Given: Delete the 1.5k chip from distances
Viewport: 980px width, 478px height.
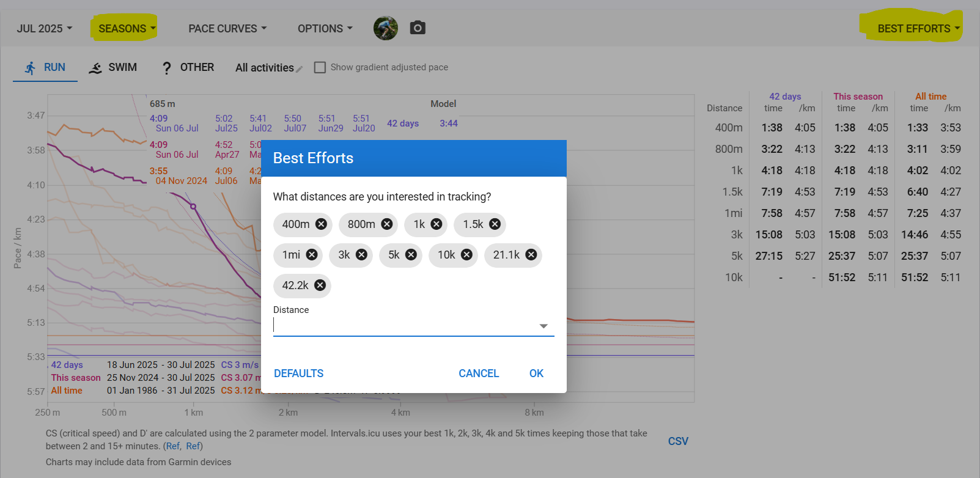Looking at the screenshot, I should (x=495, y=224).
